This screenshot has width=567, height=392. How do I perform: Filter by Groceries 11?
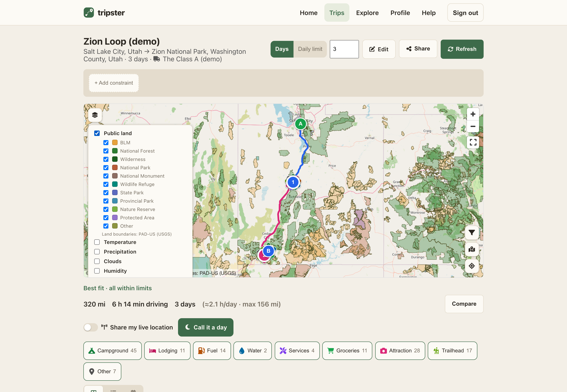click(347, 351)
